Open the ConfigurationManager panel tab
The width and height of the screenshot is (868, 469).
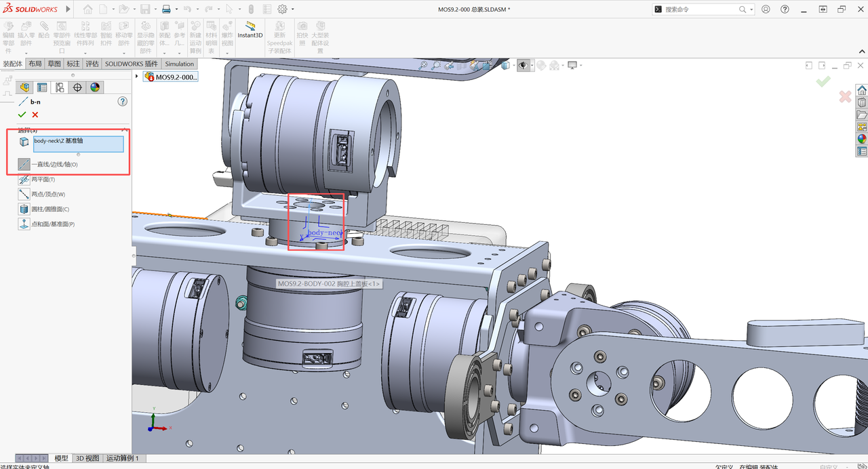tap(60, 87)
